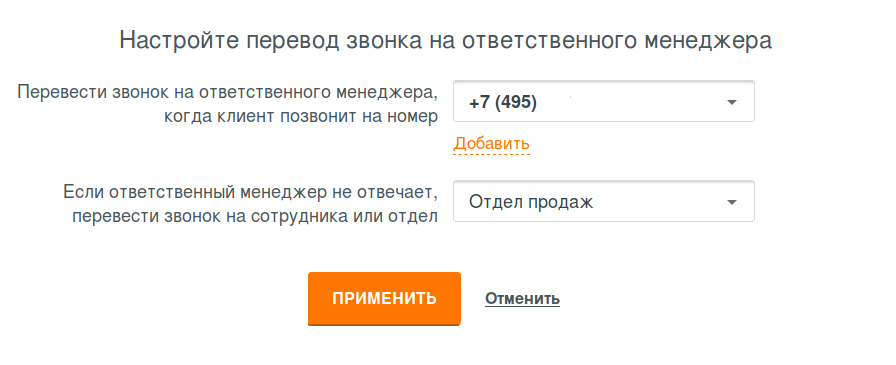896x365 pixels.
Task: Click the Отменить link
Action: pos(522,298)
